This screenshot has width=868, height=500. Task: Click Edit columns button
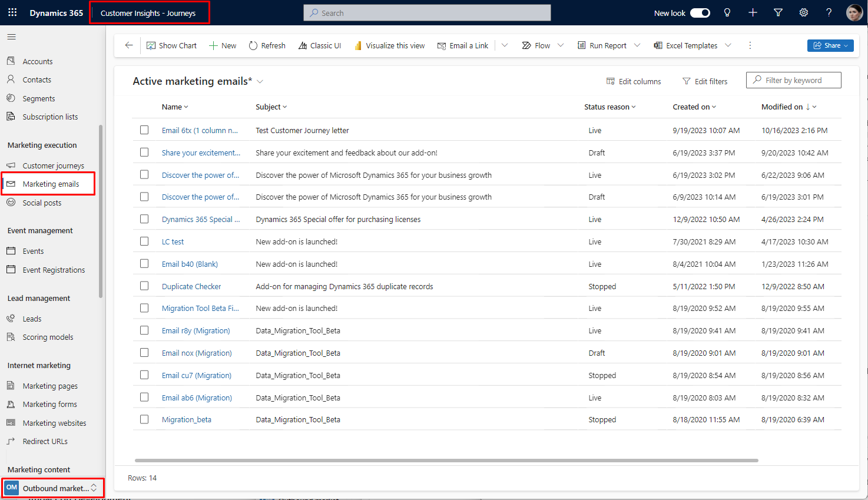click(x=634, y=81)
